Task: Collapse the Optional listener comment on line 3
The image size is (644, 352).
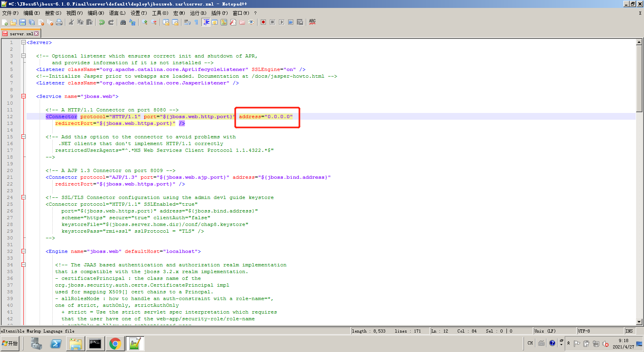Action: pyautogui.click(x=23, y=56)
